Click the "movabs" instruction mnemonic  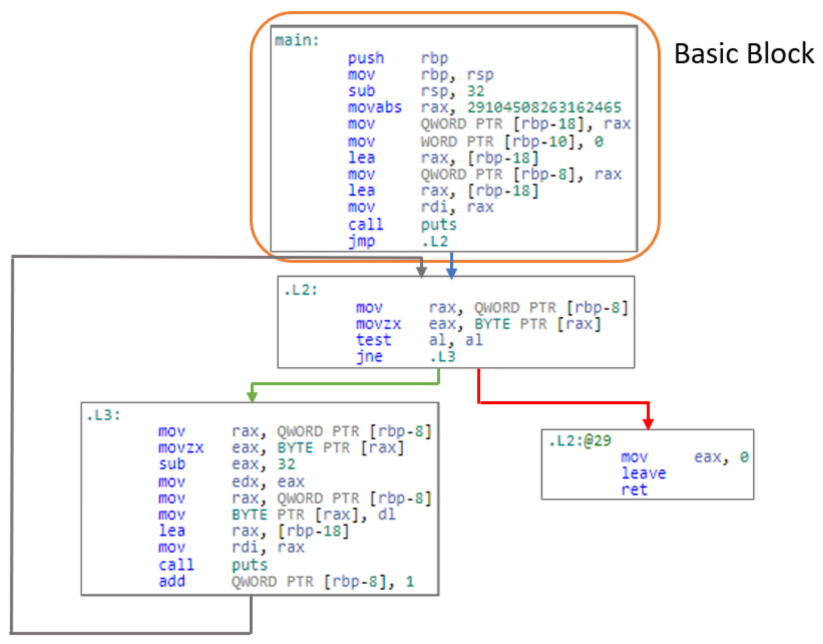point(374,107)
